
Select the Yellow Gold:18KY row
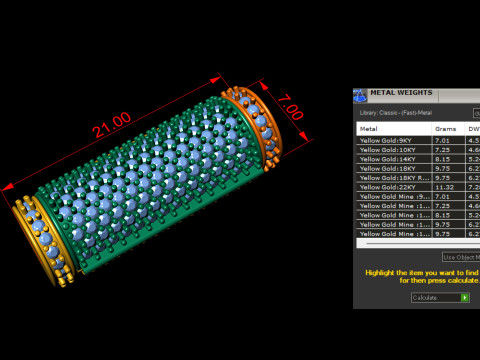pos(418,168)
